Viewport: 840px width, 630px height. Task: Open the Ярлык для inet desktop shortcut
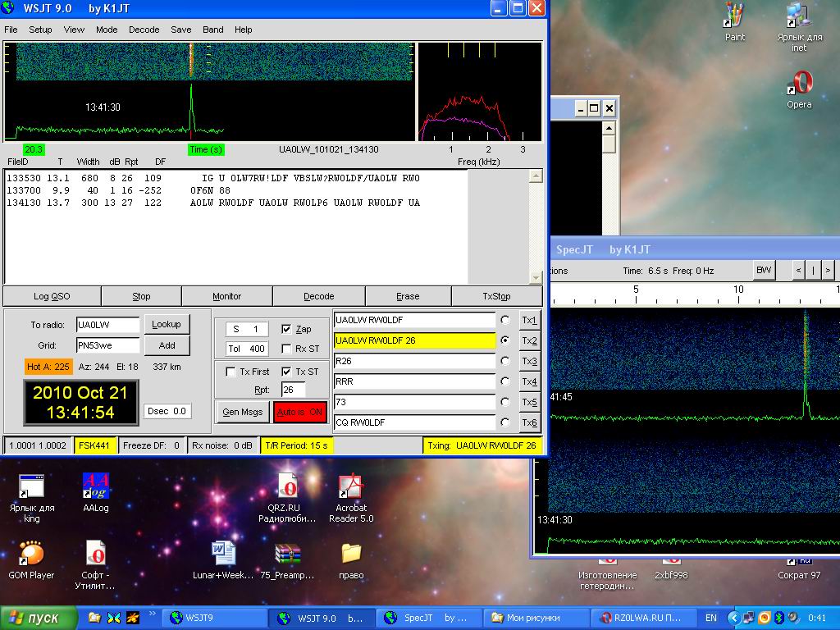[799, 27]
